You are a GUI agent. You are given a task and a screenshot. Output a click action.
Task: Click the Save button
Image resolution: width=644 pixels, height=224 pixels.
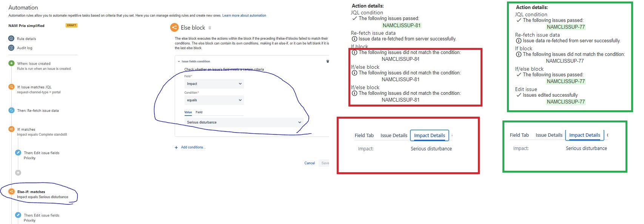point(325,163)
